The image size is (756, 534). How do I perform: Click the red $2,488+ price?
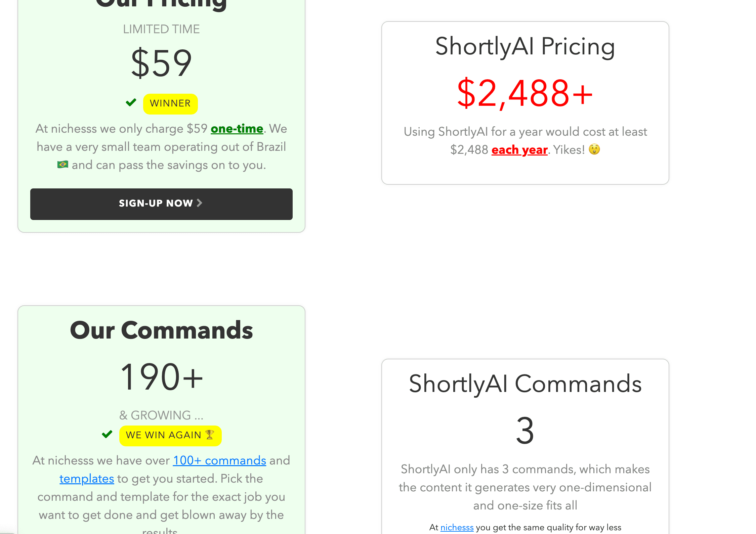click(x=525, y=93)
